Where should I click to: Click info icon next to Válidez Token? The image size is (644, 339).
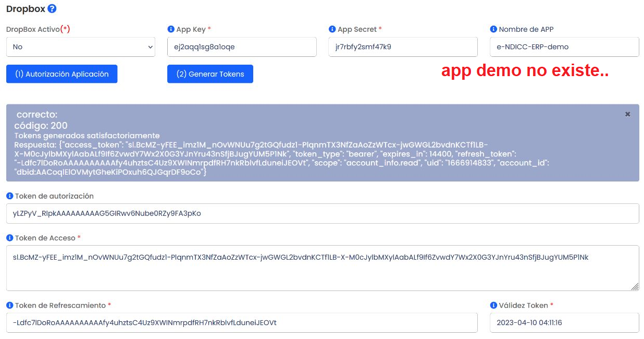tap(493, 305)
